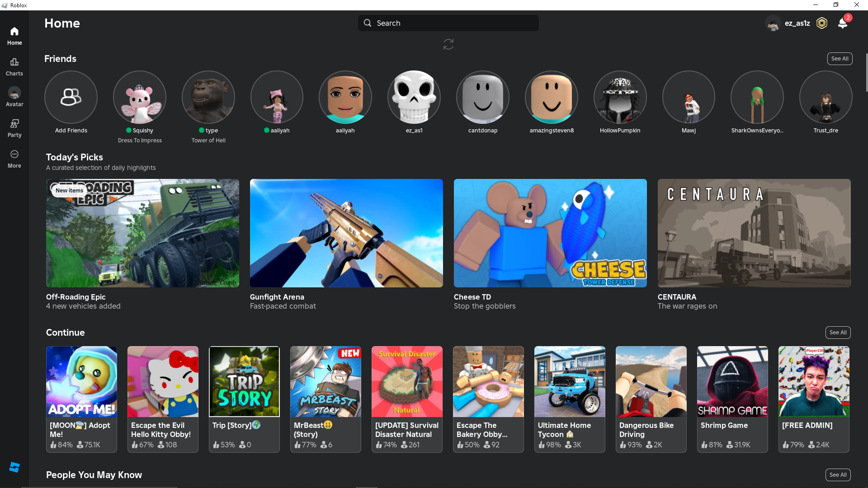Open SharkOwnsEveryo... friend avatar
The image size is (868, 488).
coord(757,97)
